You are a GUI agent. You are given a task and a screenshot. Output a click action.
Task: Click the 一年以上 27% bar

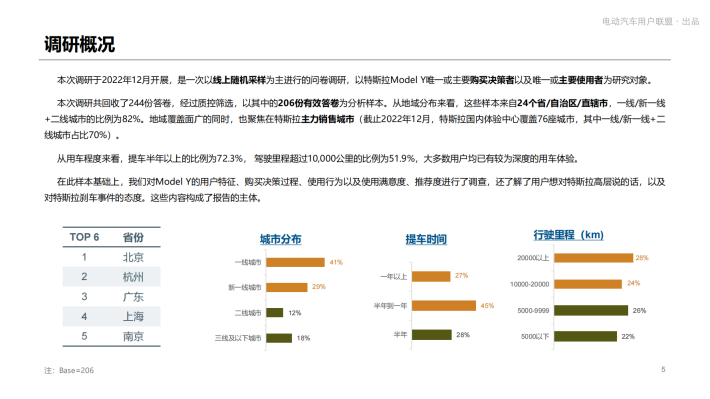(431, 276)
